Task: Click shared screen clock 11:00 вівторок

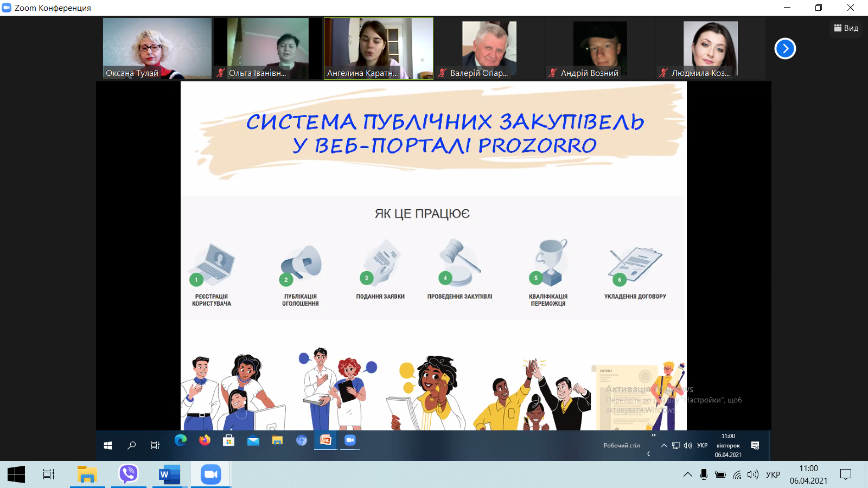Action: click(x=728, y=445)
